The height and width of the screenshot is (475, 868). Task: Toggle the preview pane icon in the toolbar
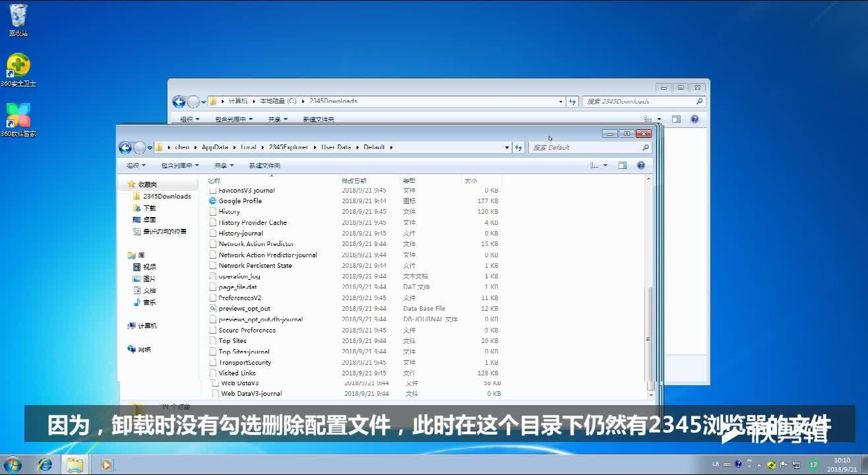click(621, 165)
